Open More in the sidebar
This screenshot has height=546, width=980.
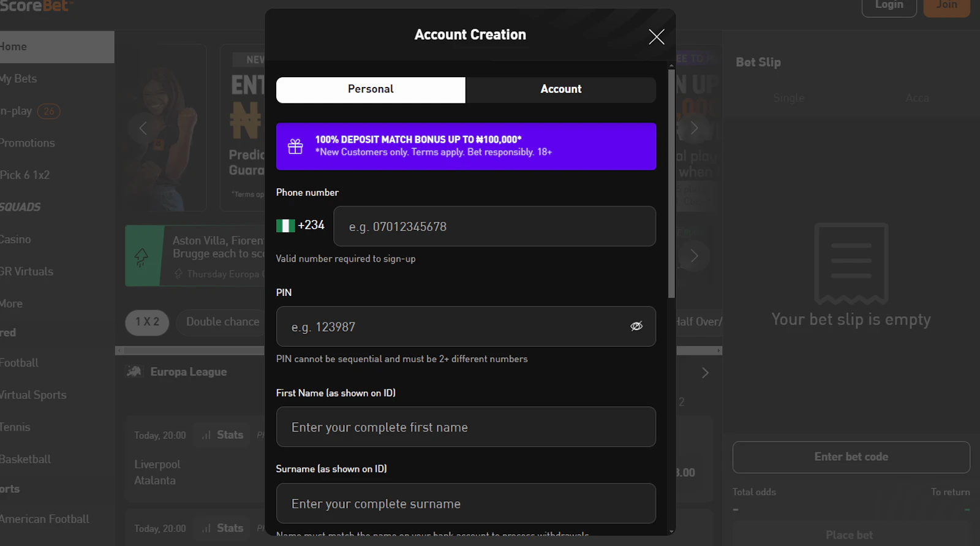click(11, 303)
